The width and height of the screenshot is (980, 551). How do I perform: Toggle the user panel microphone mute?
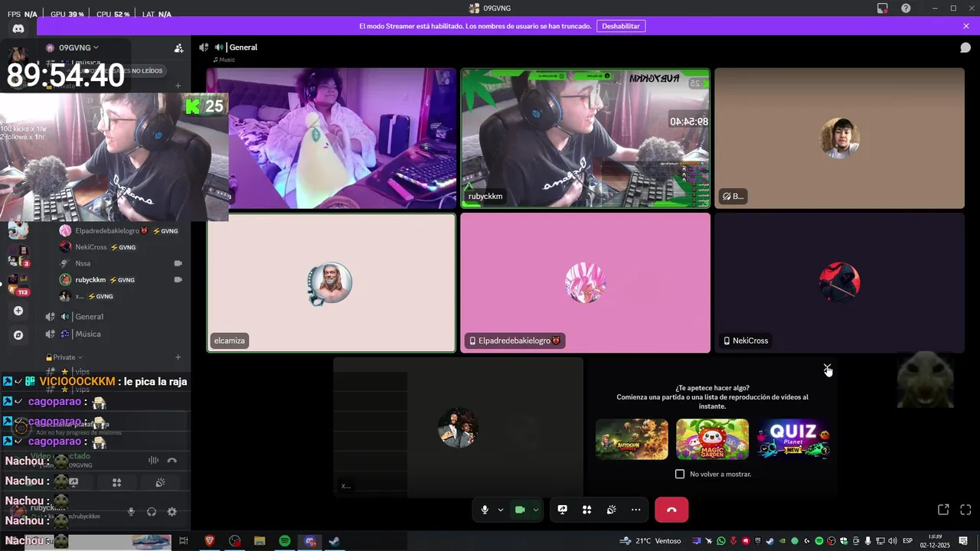131,512
